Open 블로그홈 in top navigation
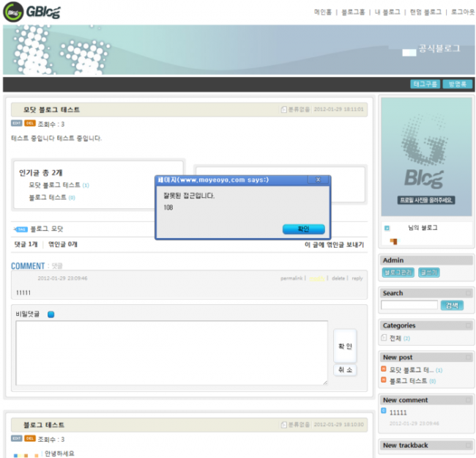The width and height of the screenshot is (476, 458). point(353,12)
